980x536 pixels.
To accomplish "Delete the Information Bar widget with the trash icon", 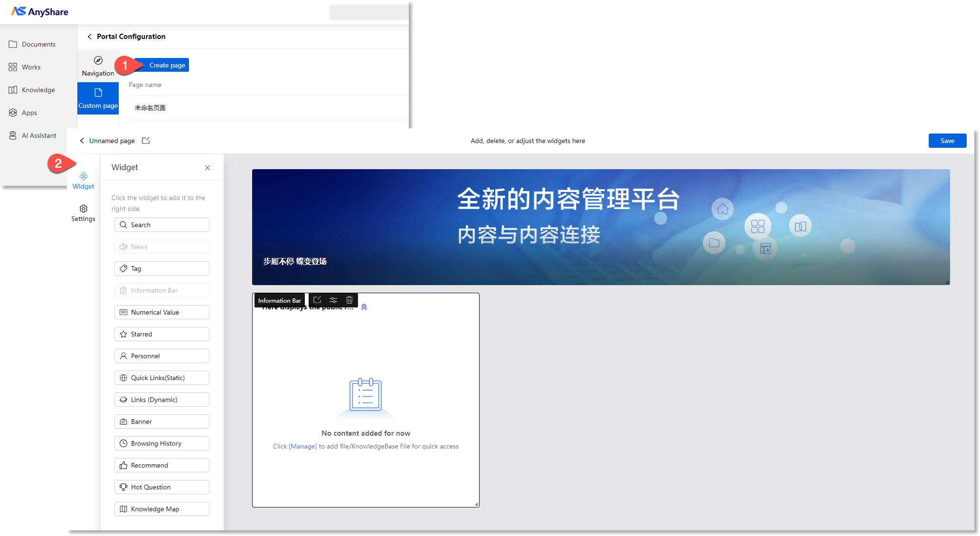I will click(349, 300).
